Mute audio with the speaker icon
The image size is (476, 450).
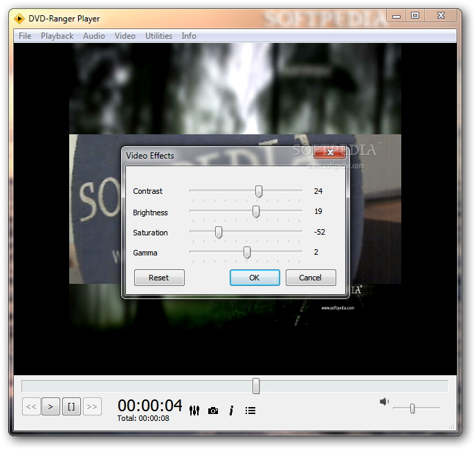pyautogui.click(x=384, y=402)
